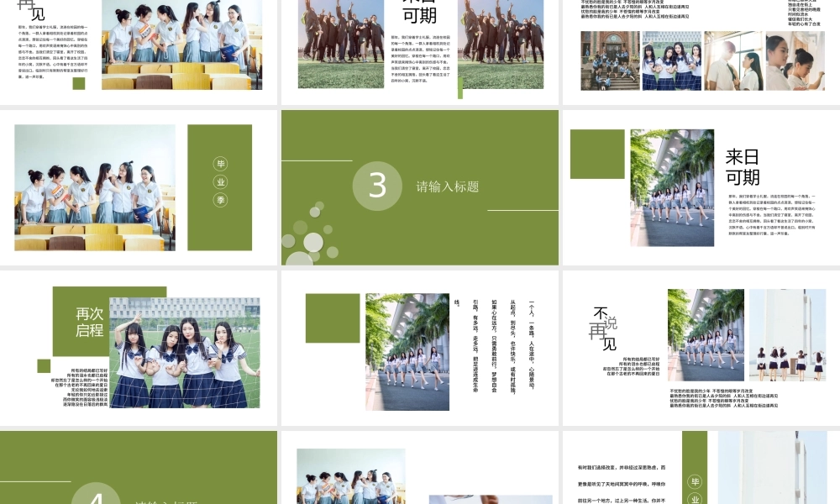The height and width of the screenshot is (504, 840).
Task: Select the 请输入标题 text beside number 3
Action: click(x=448, y=186)
